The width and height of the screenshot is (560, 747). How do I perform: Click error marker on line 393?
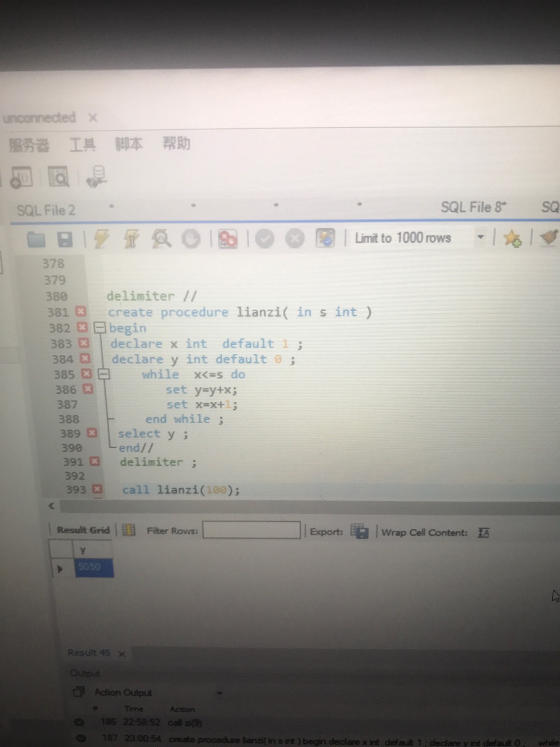tap(97, 489)
